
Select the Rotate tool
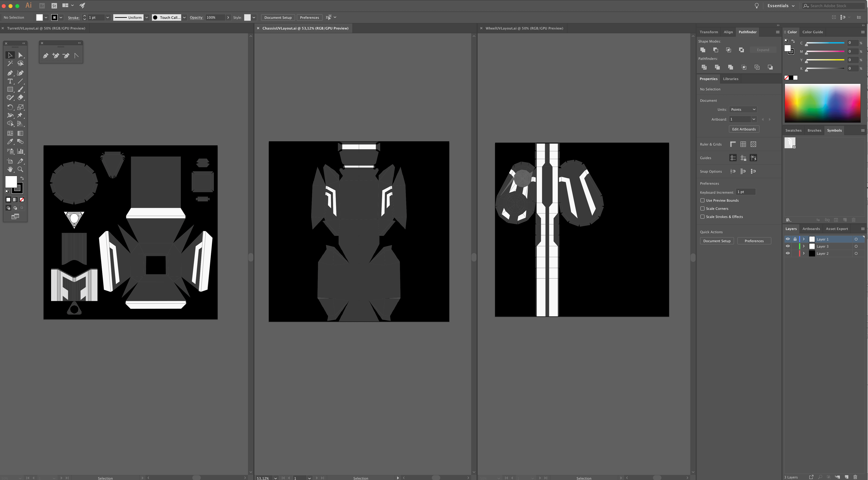[10, 107]
